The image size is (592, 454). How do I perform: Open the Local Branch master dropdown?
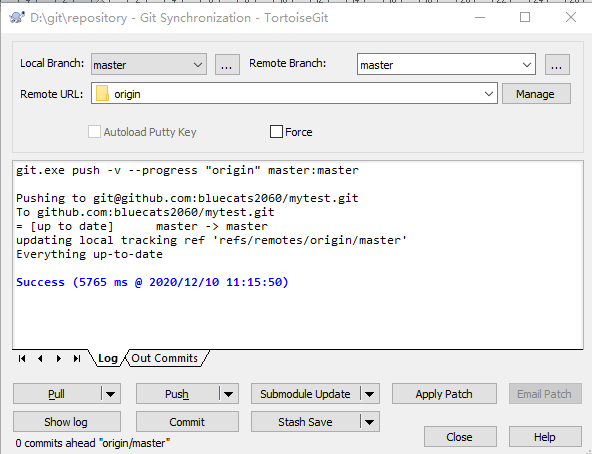(149, 64)
